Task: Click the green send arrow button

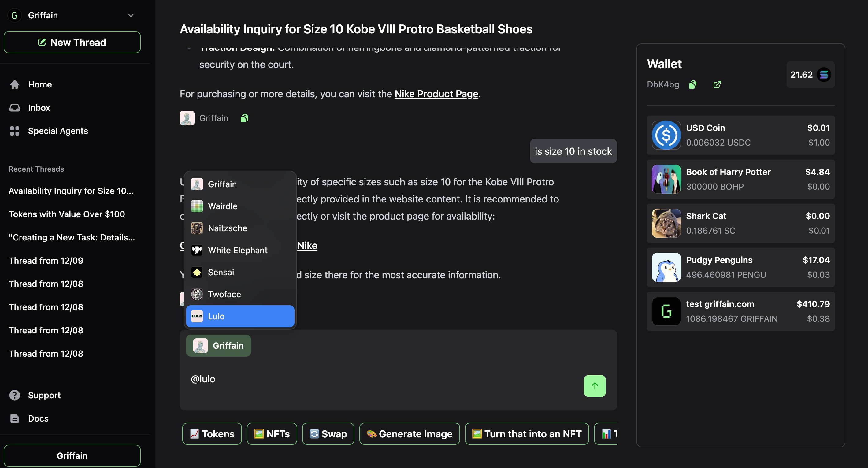Action: pyautogui.click(x=594, y=386)
